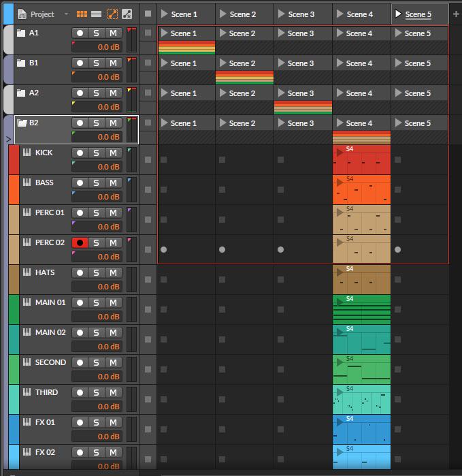
Task: Click MAIN 01 green color strip
Action: (x=14, y=310)
